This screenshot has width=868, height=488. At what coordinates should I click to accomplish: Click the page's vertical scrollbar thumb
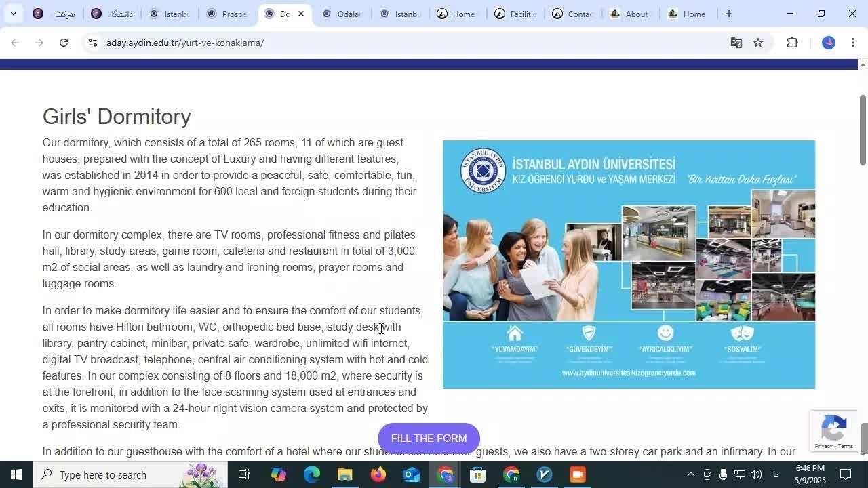(x=863, y=129)
